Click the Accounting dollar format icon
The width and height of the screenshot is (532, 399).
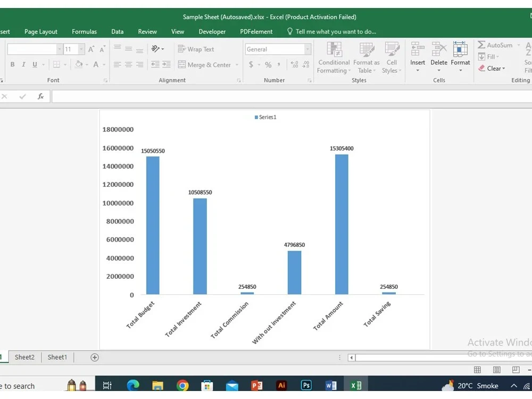coord(251,64)
